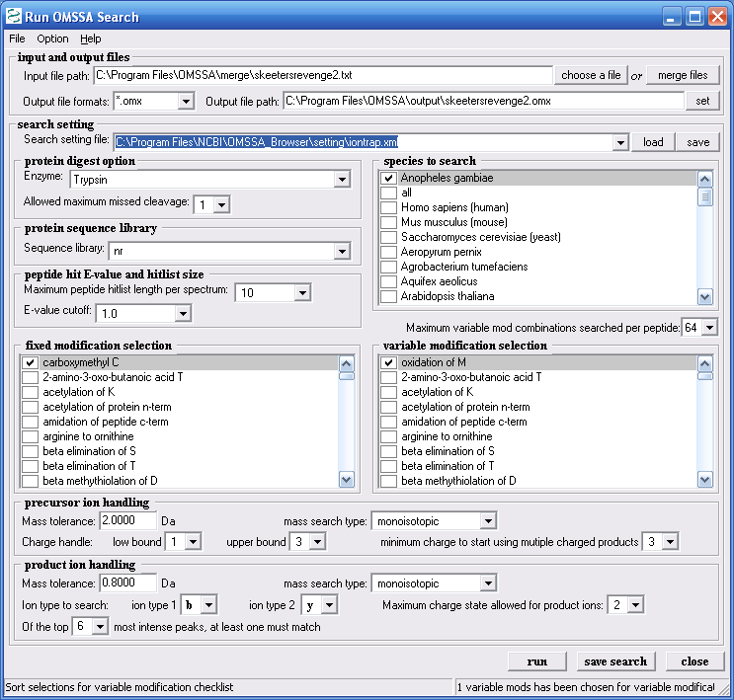Open minimum charge for multiple charged products dropdown

tap(670, 542)
